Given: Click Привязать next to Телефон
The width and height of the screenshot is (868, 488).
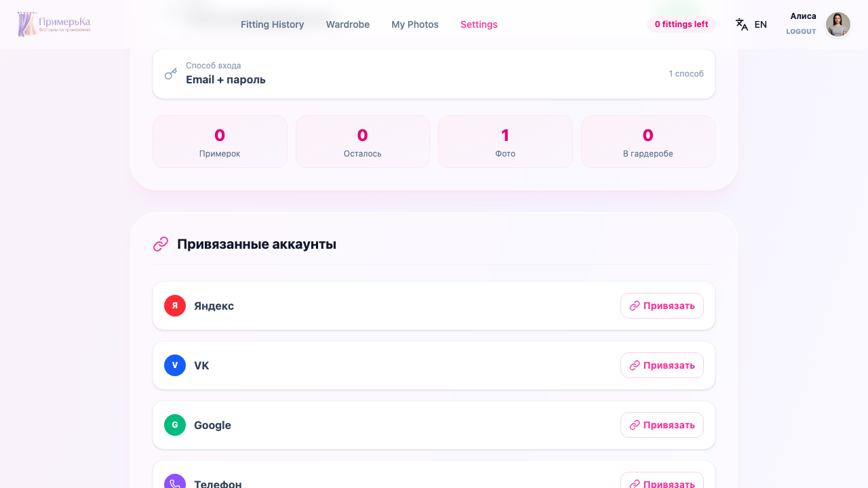Looking at the screenshot, I should 662,482.
